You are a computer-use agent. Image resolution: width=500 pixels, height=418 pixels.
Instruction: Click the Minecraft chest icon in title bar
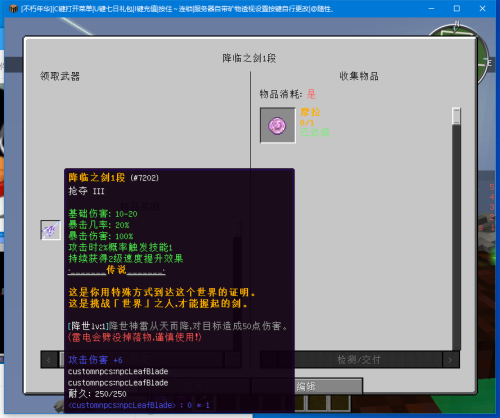point(13,8)
